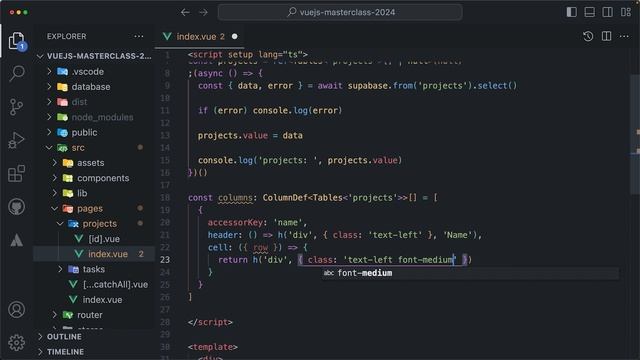Screen dimensions: 640x360
Task: Click the accessorKey property on line 20
Action: tap(235, 223)
